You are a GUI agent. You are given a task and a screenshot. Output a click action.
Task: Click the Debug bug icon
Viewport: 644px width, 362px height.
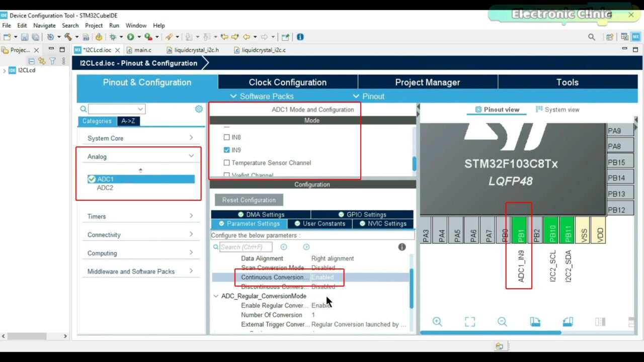coord(113,37)
